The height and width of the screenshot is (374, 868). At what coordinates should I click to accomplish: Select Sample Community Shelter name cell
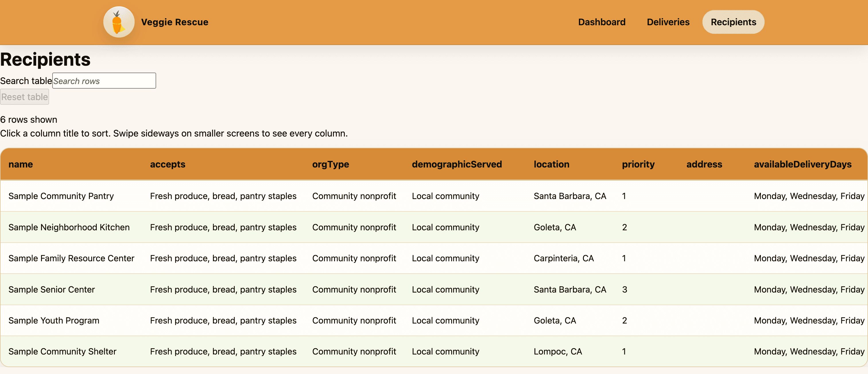(x=62, y=351)
